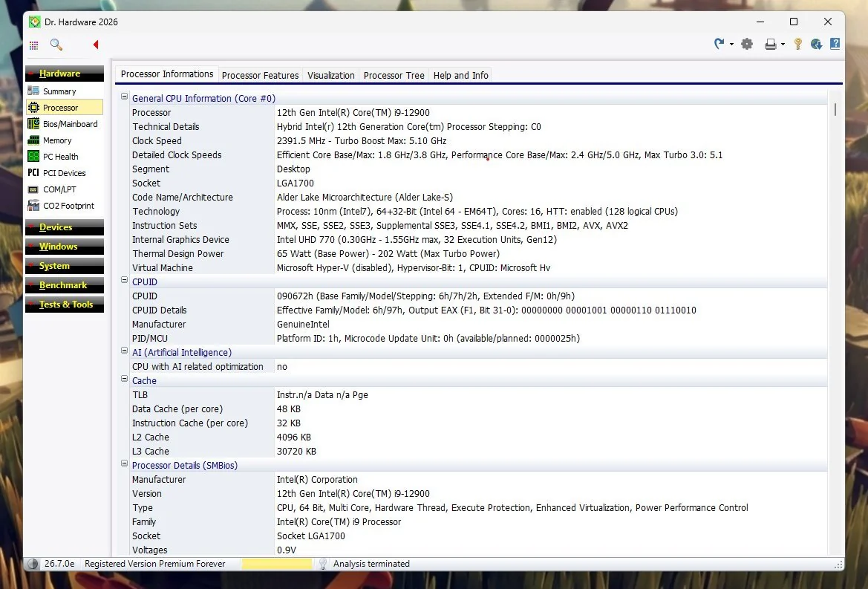
Task: Click the 'Thermal Design Power' row label
Action: click(177, 253)
